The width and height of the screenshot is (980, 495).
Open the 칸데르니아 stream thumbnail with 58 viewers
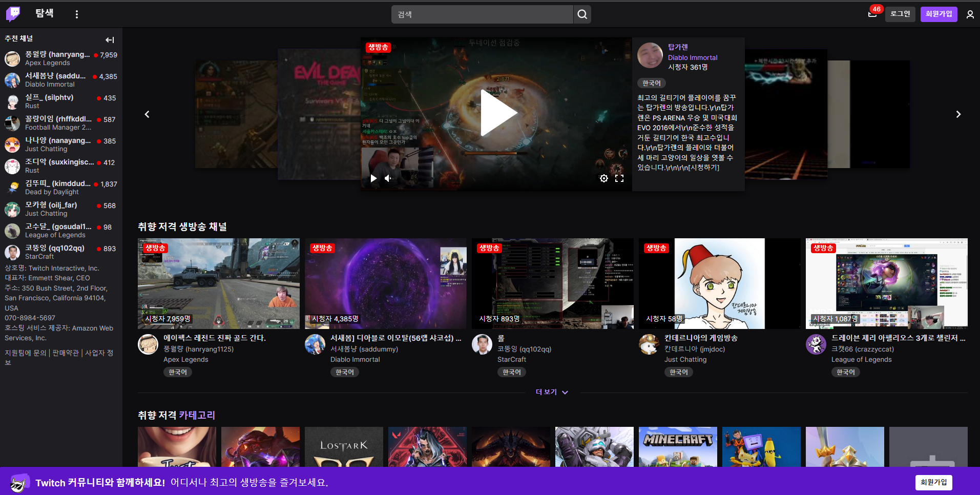[720, 283]
